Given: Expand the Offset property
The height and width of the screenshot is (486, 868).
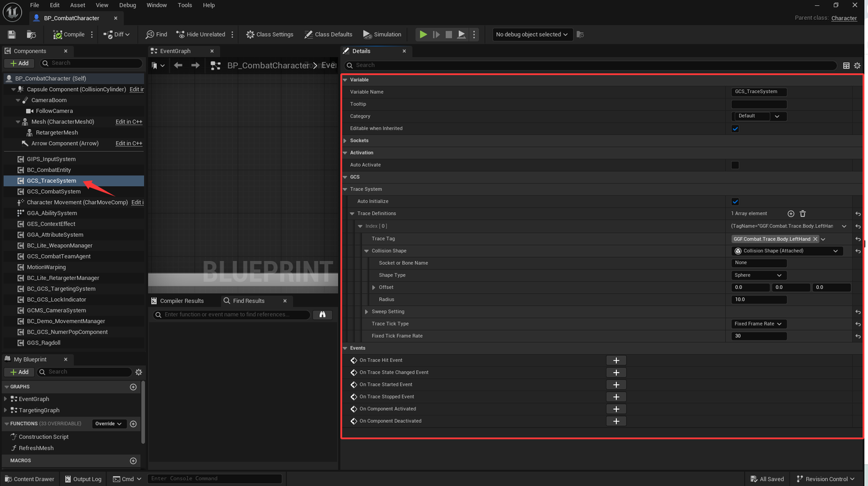Looking at the screenshot, I should point(374,288).
